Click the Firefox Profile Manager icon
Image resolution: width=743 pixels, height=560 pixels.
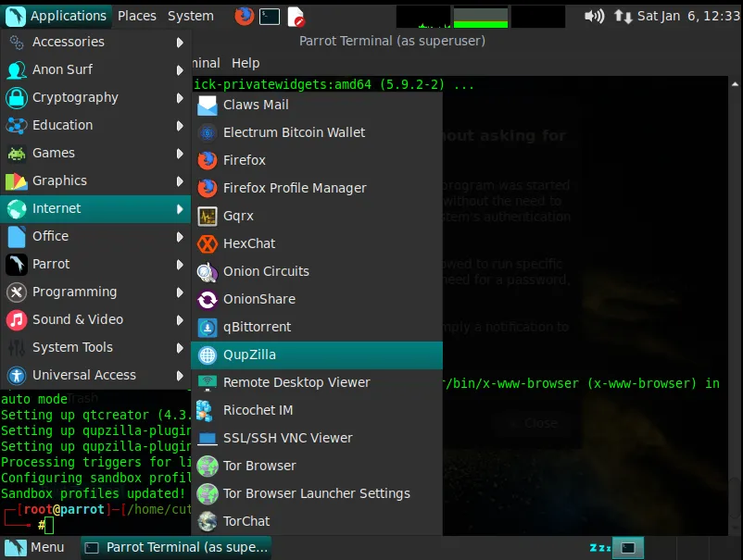pyautogui.click(x=208, y=189)
